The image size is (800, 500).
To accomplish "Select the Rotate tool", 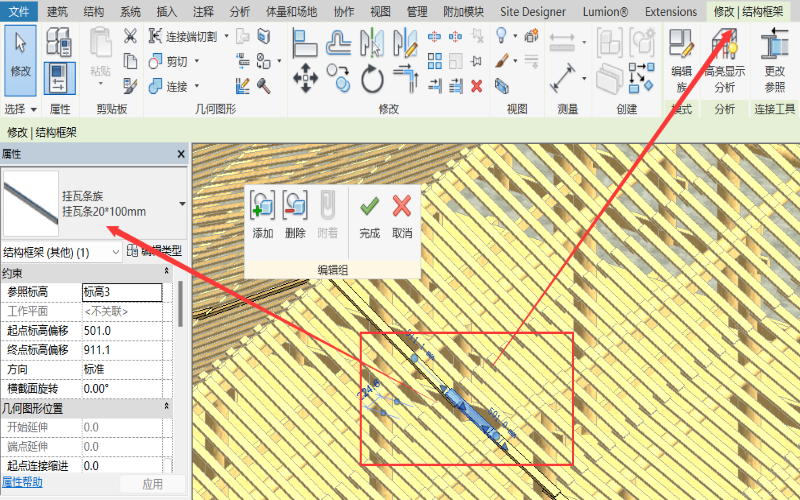I will 372,78.
